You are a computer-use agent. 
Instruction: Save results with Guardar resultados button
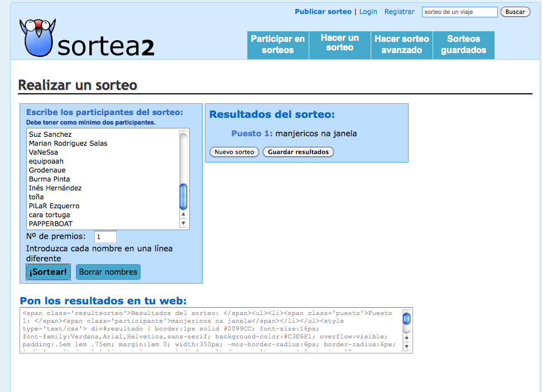298,152
